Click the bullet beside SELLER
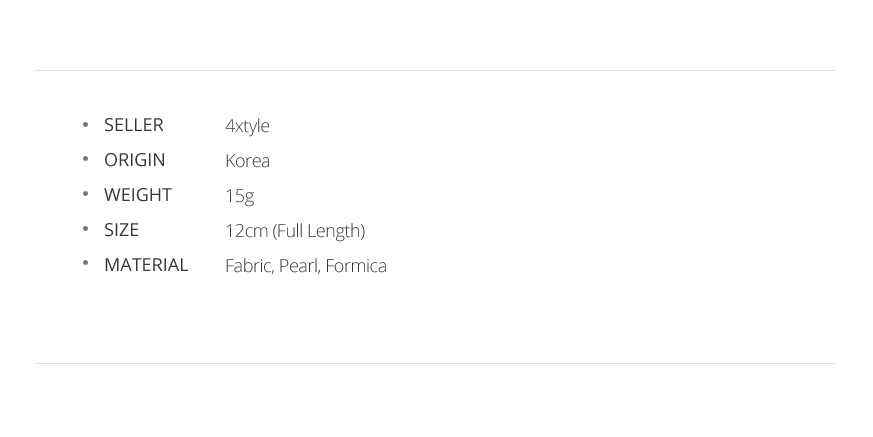The image size is (873, 437). click(x=86, y=125)
